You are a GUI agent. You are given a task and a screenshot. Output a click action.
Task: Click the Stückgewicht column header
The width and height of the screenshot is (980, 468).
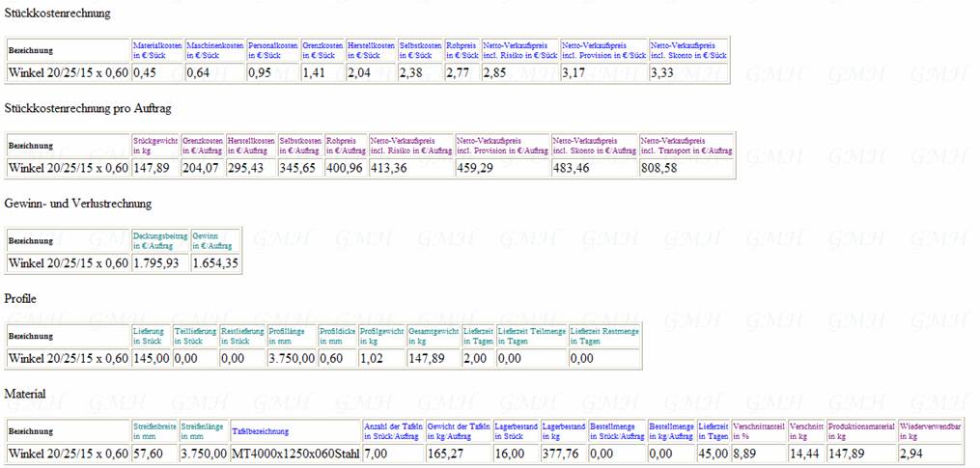155,146
